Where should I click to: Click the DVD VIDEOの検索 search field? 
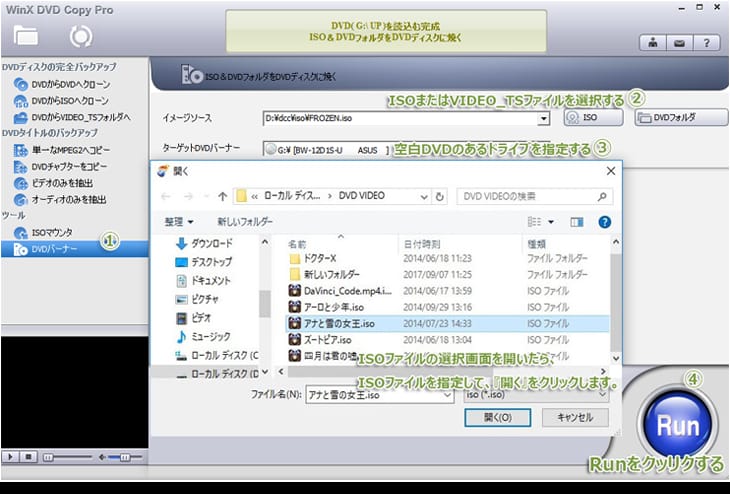[x=534, y=196]
